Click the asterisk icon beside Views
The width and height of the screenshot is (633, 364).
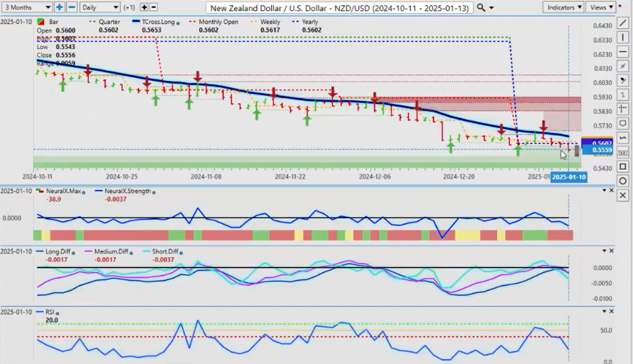(x=620, y=6)
